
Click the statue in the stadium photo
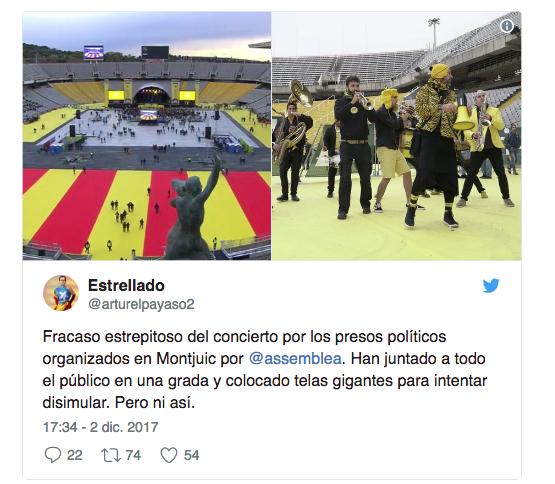[191, 209]
